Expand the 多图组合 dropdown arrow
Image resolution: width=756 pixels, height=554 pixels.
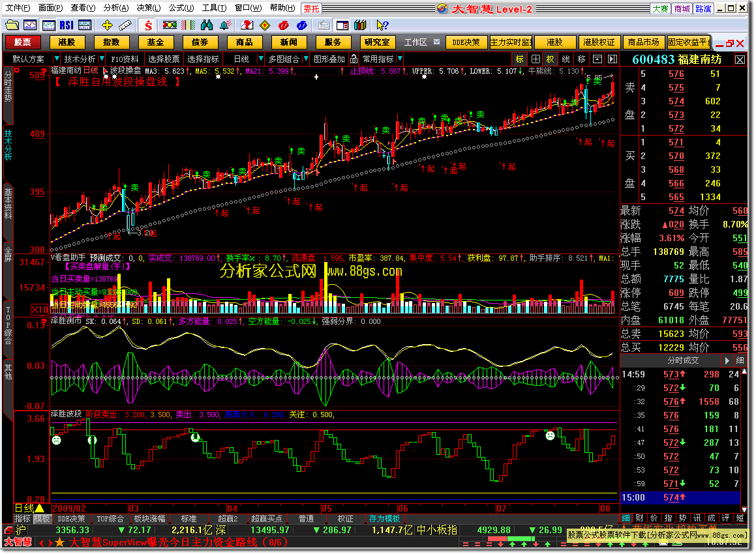click(306, 59)
